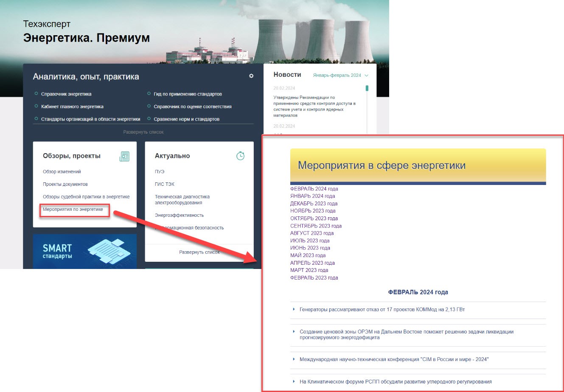Viewport: 564px width, 392px height.
Task: Open ПУЭ in Актуально
Action: 160,172
